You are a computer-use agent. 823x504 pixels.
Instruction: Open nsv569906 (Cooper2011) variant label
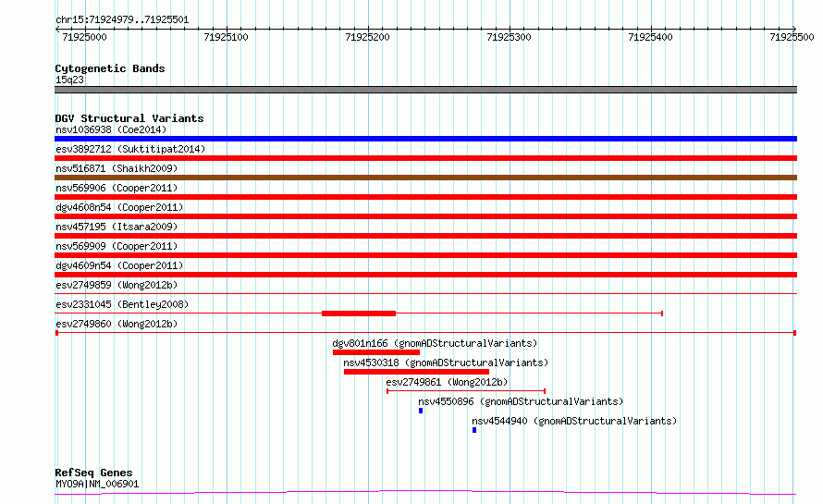[x=117, y=188]
